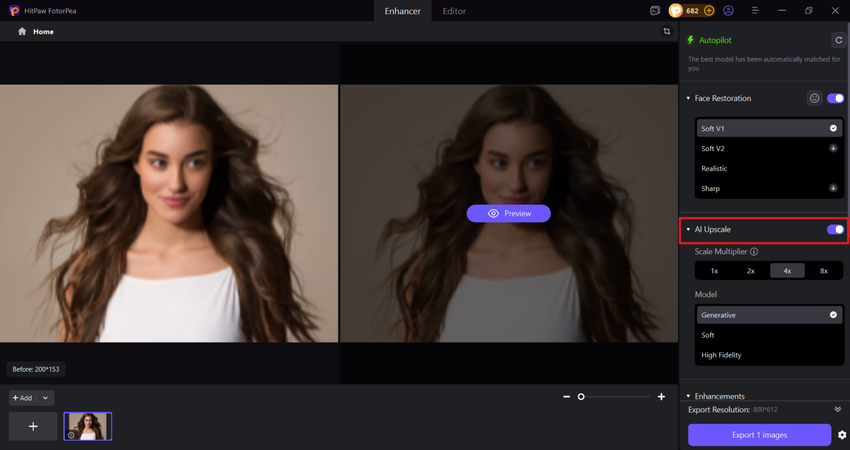Click the Scale Multiplier label
The image size is (850, 450).
(720, 252)
